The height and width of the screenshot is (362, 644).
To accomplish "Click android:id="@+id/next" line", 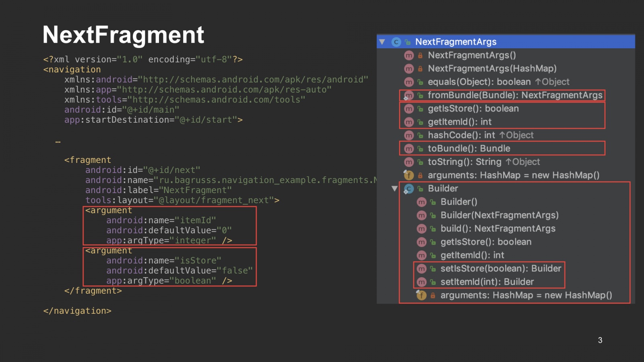I will (143, 170).
